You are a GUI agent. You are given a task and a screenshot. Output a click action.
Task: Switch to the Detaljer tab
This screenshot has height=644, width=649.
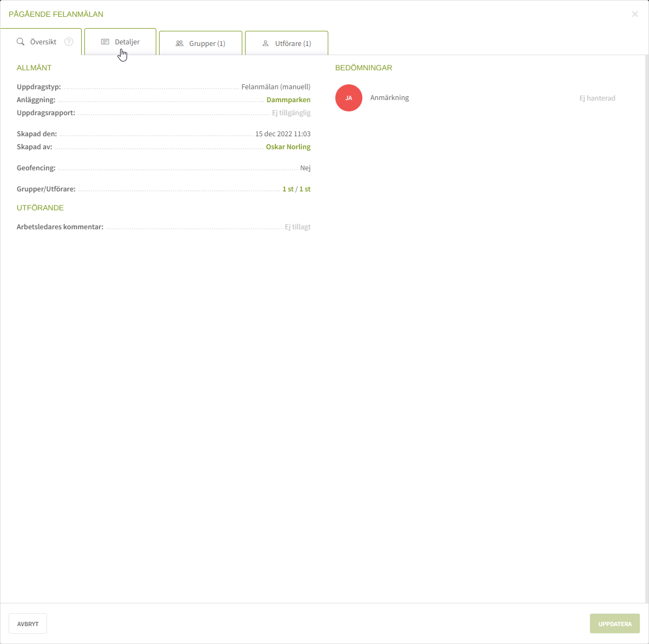[127, 42]
